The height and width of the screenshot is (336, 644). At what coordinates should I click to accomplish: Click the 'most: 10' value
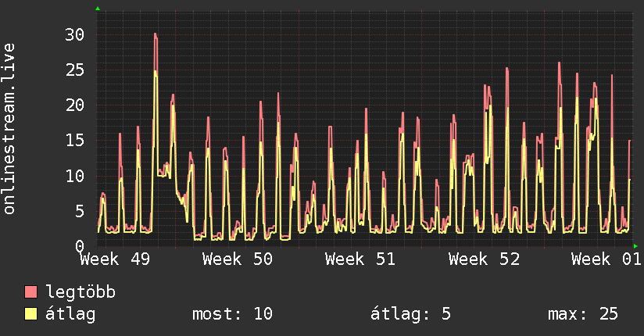pos(232,314)
